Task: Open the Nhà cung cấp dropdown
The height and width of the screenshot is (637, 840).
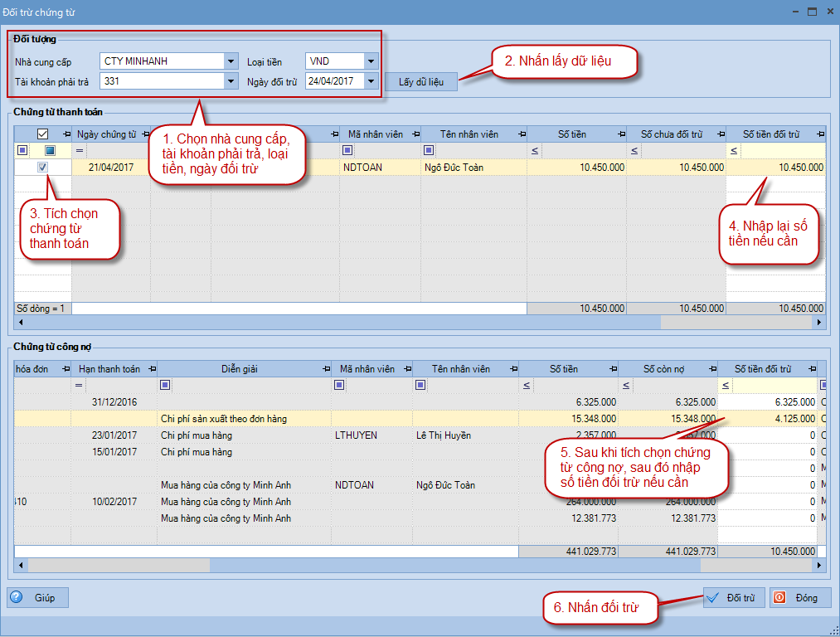Action: click(x=230, y=61)
